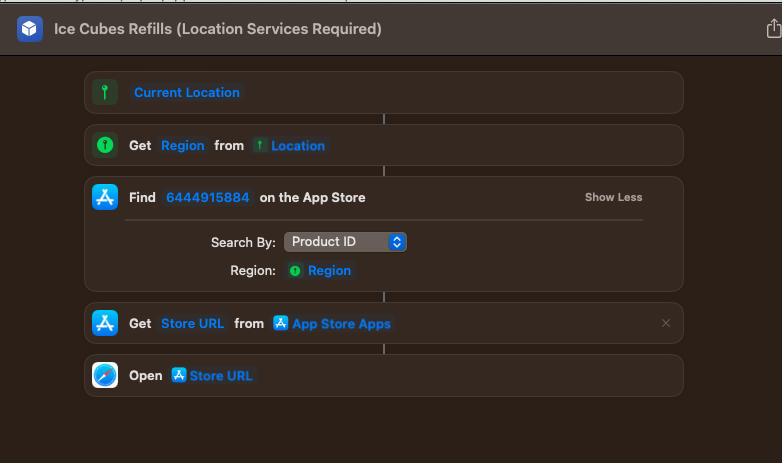Select the Region variable in Region parameter
Viewport: 782px width, 463px height.
[320, 270]
